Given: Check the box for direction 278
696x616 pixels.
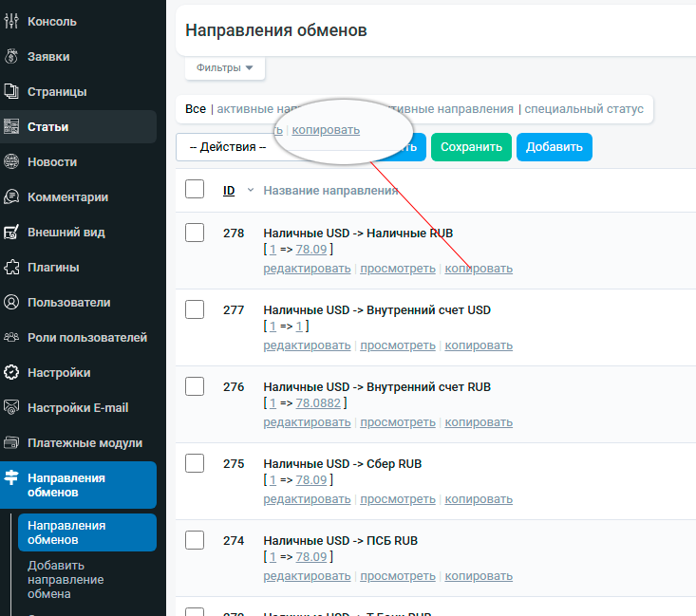Looking at the screenshot, I should [195, 233].
